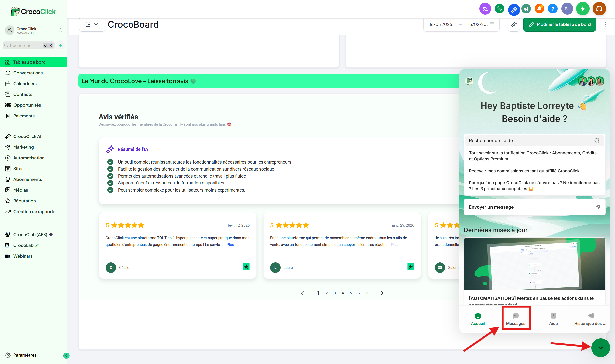Click Envoyer un message button
Image resolution: width=615 pixels, height=364 pixels.
[x=534, y=207]
